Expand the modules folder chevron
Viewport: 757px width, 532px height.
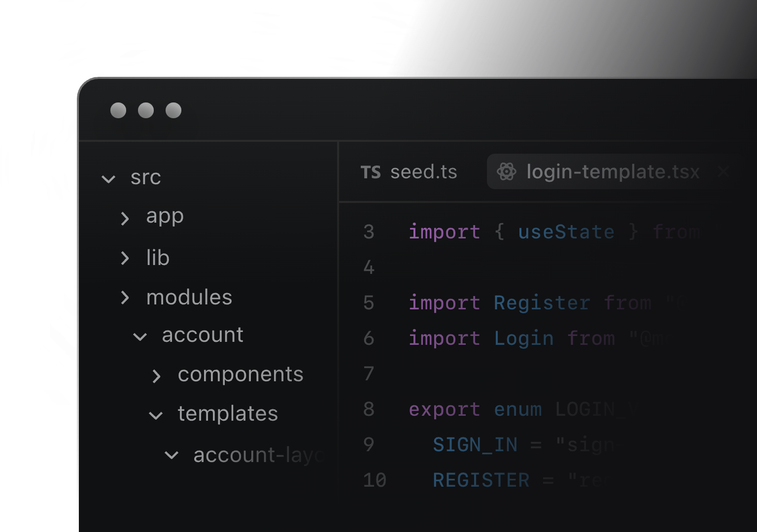pyautogui.click(x=125, y=298)
